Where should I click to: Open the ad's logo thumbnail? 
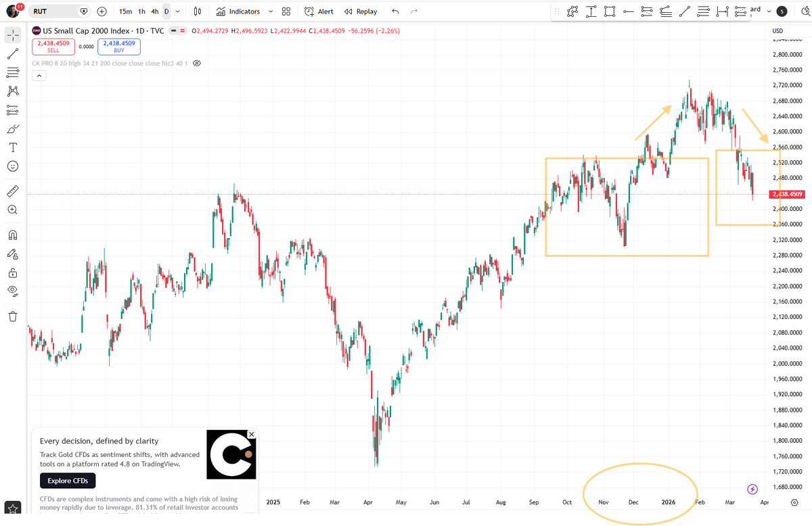click(x=231, y=454)
